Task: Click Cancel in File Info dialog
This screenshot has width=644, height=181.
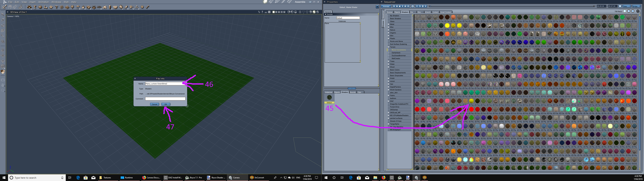Action: pos(154,104)
